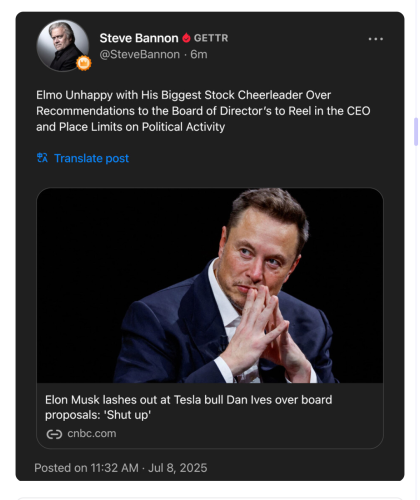
Task: Open the 'Elon Musk lashes out' headline
Action: pyautogui.click(x=189, y=407)
